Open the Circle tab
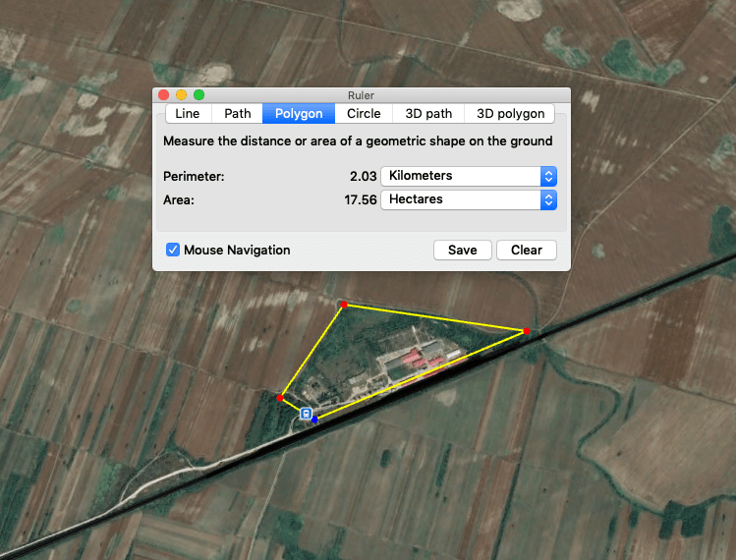The image size is (736, 560). pyautogui.click(x=364, y=114)
